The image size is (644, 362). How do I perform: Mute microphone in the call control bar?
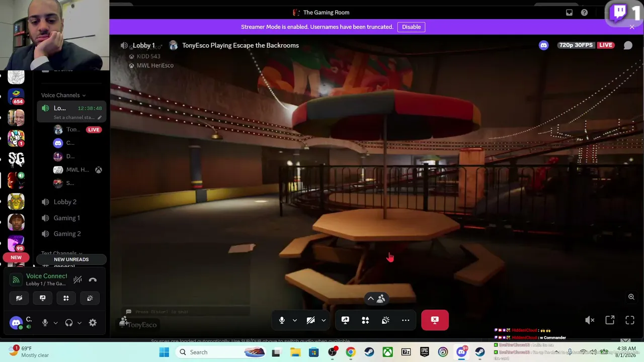pos(282,320)
